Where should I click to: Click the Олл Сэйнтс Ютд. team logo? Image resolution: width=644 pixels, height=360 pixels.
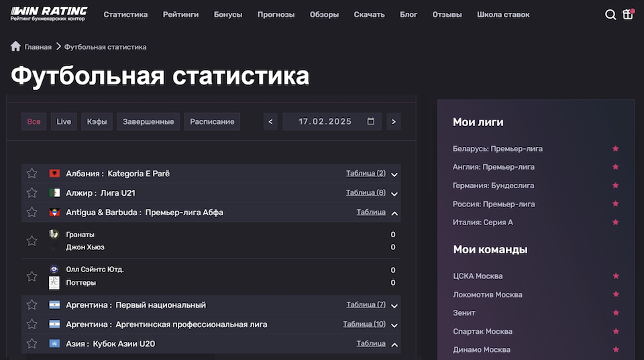coord(54,269)
